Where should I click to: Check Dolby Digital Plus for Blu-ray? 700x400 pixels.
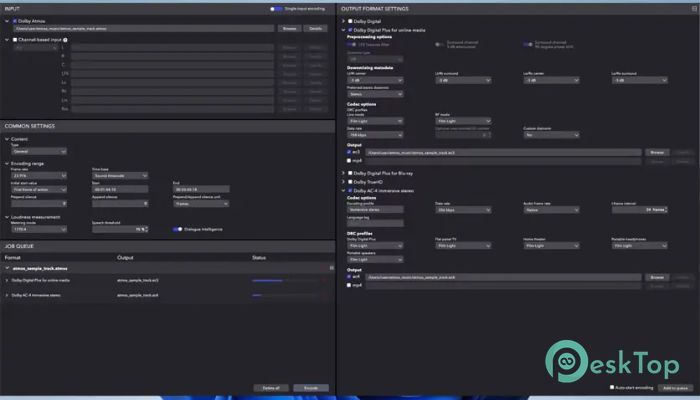pos(350,173)
